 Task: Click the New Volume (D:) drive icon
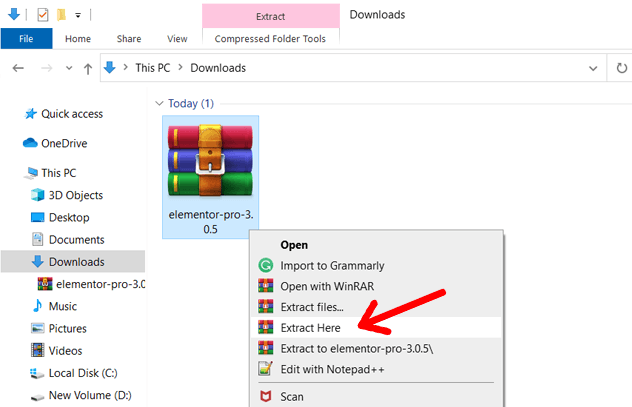tap(37, 397)
